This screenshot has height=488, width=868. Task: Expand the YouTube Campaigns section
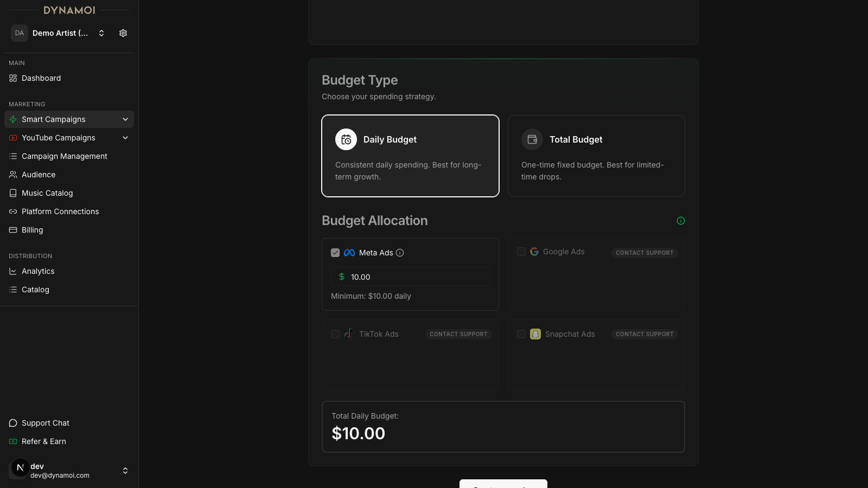[x=125, y=138]
